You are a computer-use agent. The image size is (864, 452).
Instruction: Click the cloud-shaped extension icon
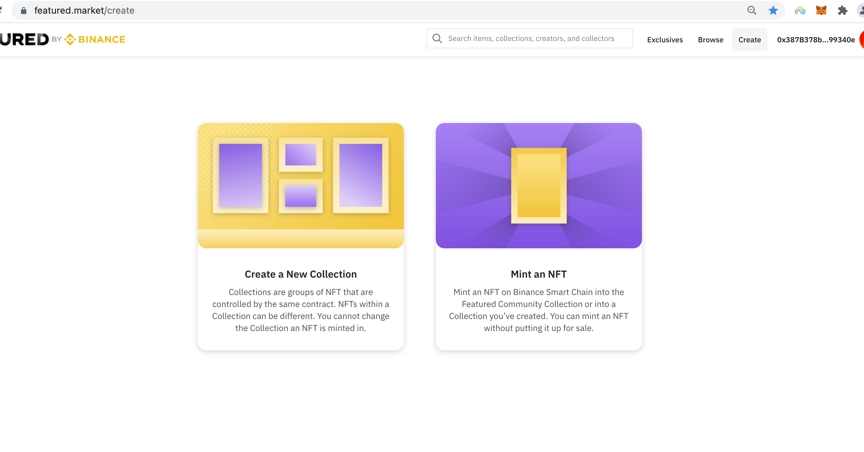click(x=799, y=10)
